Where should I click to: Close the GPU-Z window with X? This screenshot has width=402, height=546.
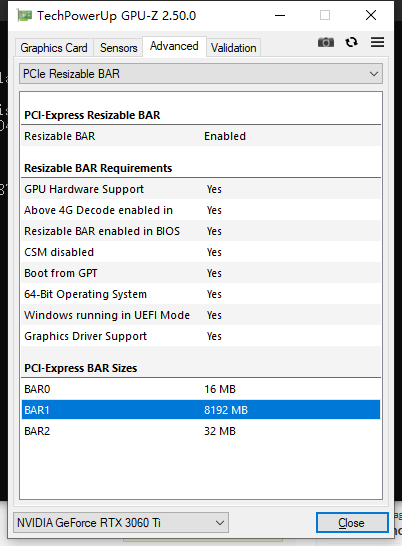(371, 15)
